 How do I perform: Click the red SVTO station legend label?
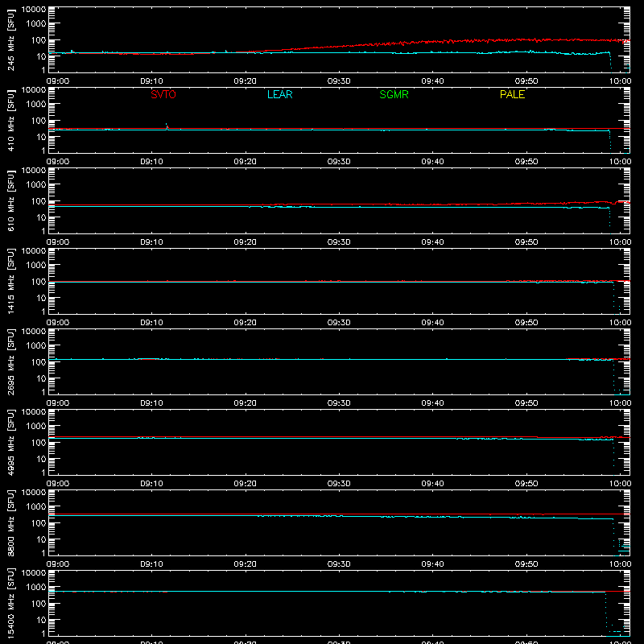tap(163, 94)
